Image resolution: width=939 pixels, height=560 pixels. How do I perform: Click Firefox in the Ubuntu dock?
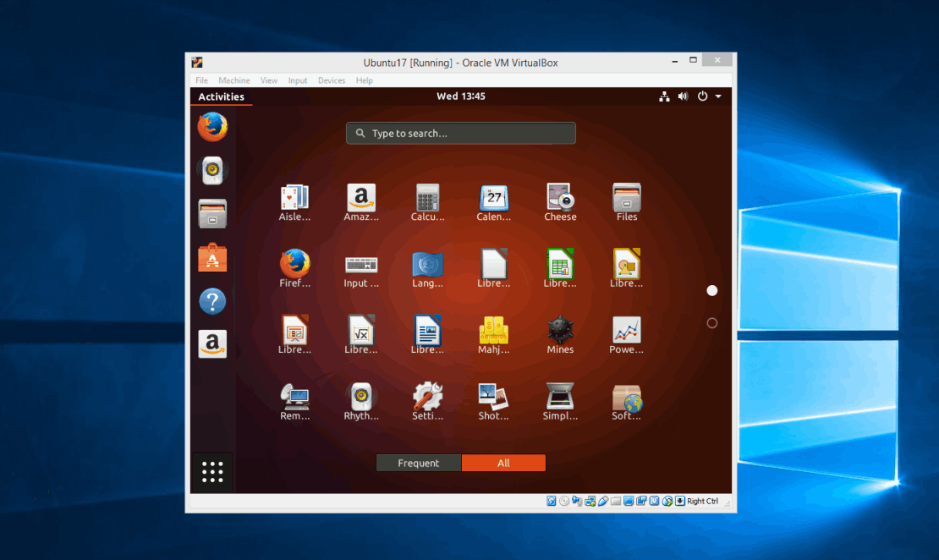pos(212,127)
